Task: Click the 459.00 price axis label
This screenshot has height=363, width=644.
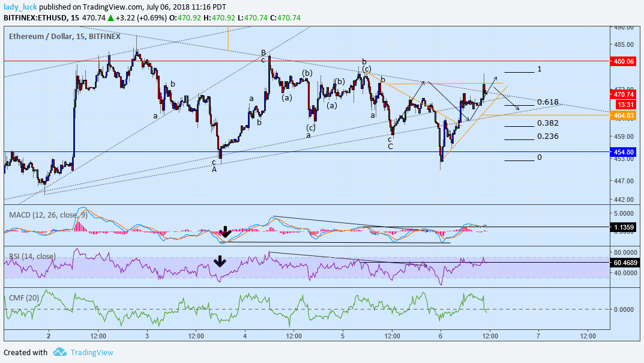Action: [624, 136]
